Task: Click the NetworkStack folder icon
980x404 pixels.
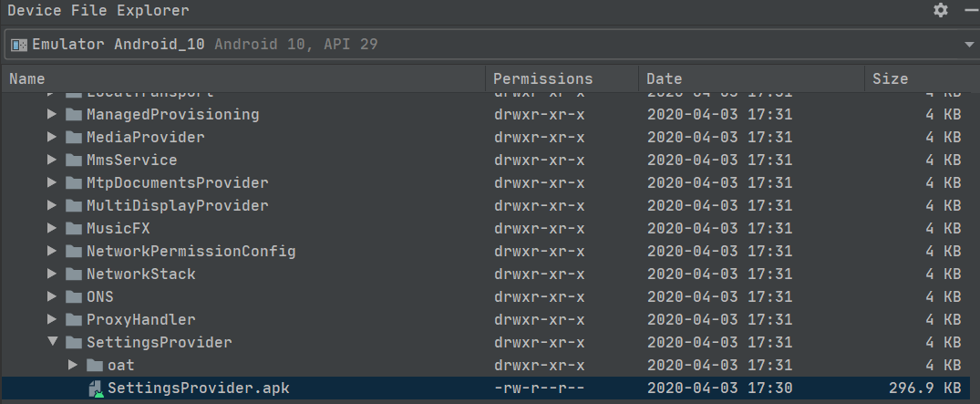Action: click(x=74, y=275)
